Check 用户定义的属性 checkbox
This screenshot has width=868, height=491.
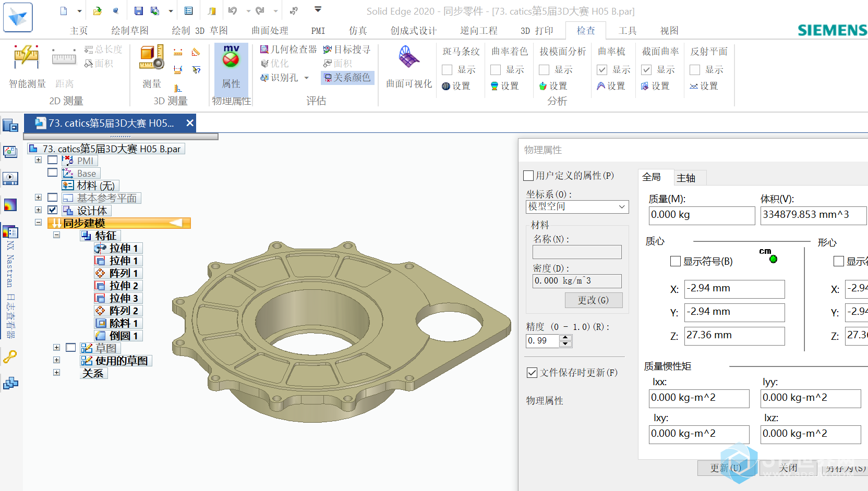[x=528, y=176]
